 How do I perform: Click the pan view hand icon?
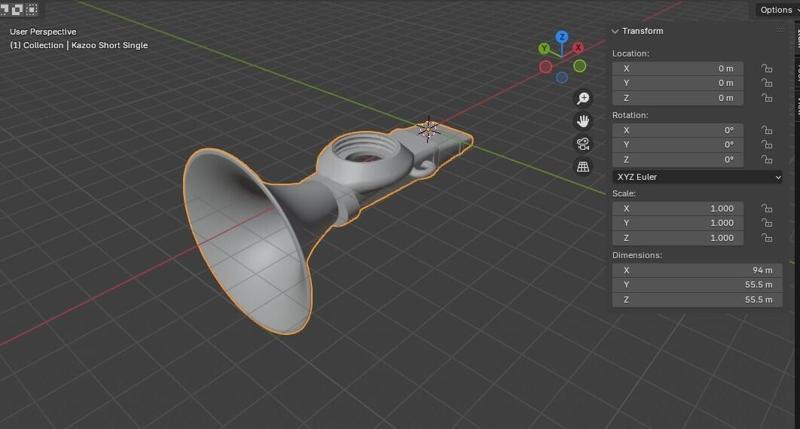(583, 121)
